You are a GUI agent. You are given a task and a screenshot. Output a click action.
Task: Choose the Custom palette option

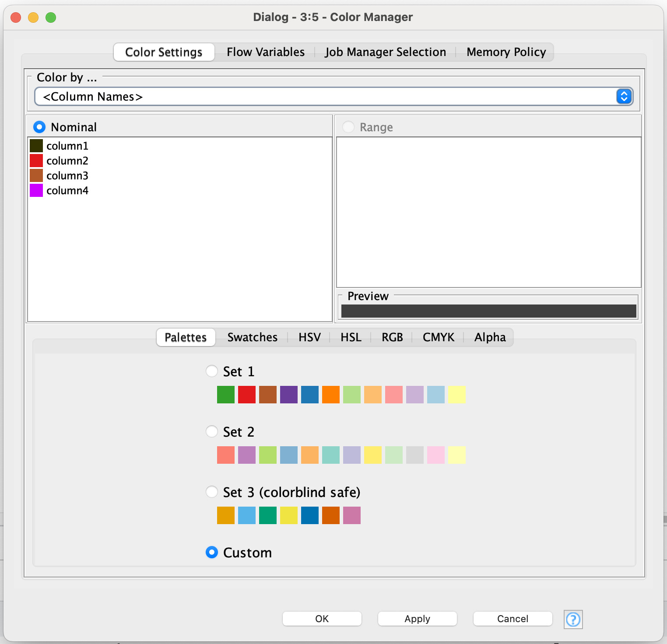point(211,552)
